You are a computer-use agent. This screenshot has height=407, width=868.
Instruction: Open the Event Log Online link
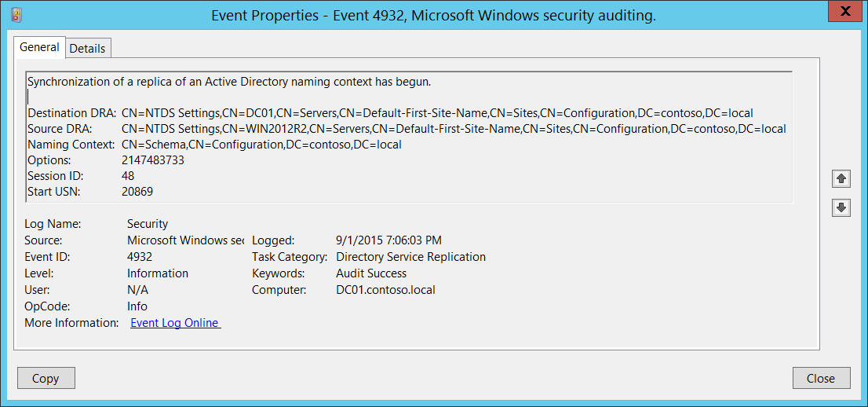(175, 323)
